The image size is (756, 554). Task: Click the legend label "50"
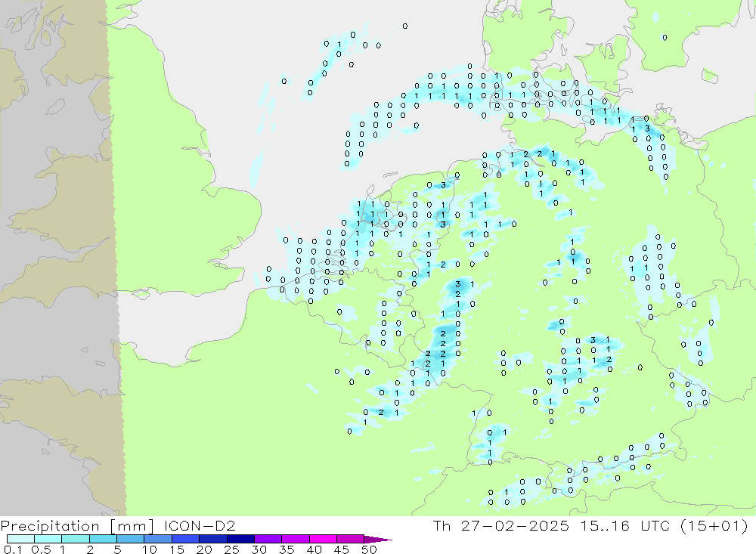coord(369,549)
